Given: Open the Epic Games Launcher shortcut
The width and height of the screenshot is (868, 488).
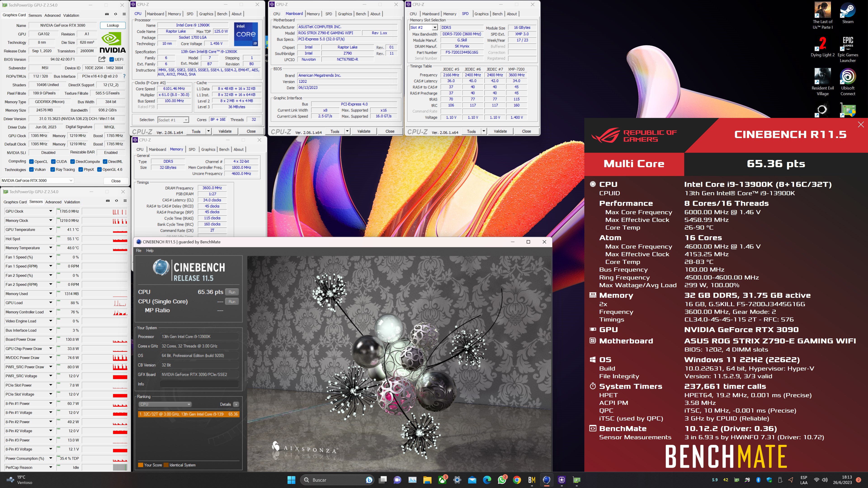Looking at the screenshot, I should pyautogui.click(x=848, y=49).
